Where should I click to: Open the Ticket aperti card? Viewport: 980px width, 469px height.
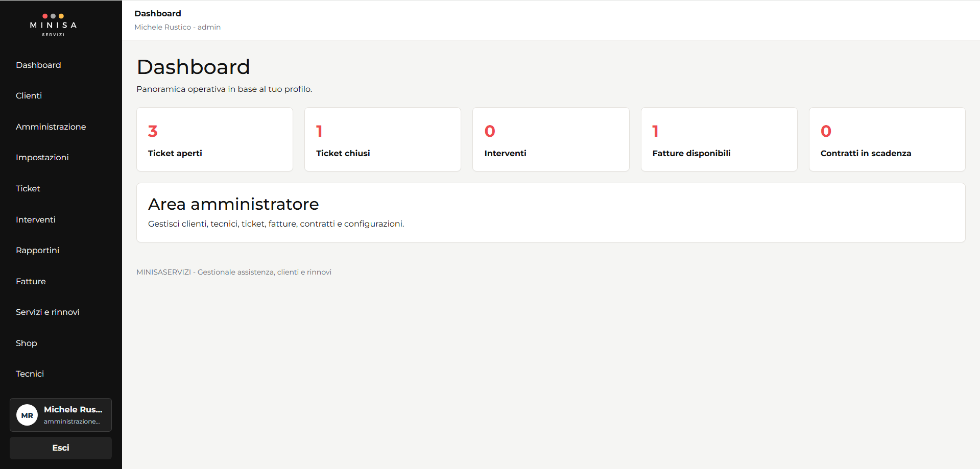tap(214, 139)
